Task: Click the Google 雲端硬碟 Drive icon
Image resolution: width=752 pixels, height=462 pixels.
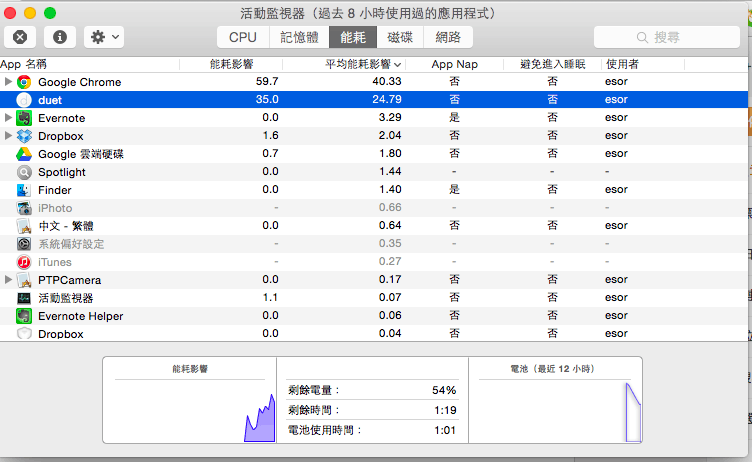Action: 24,154
